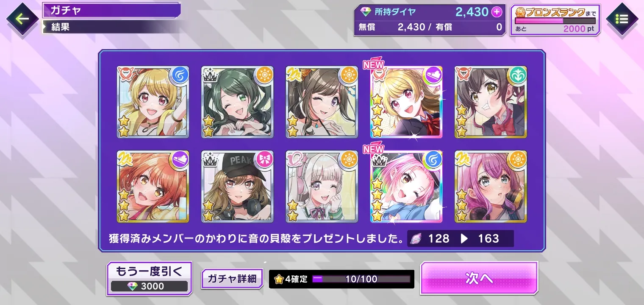
Task: Click もう一度引く for 3000 diamonds
Action: coord(149,278)
